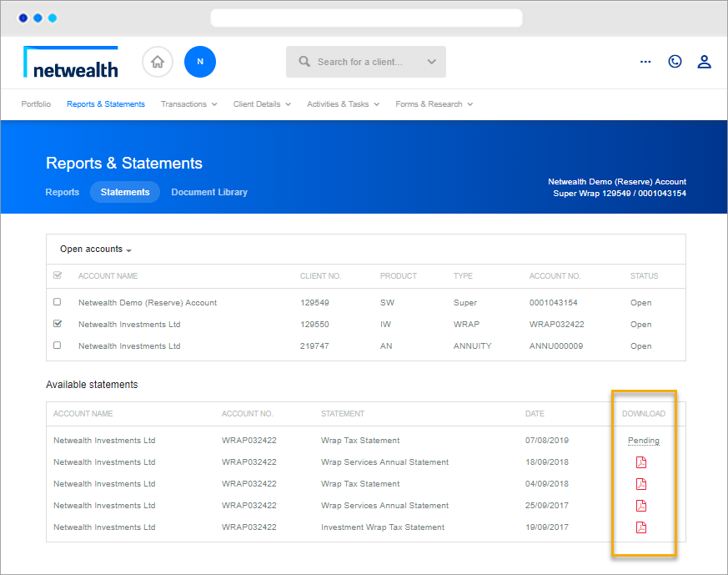Viewport: 728px width, 575px height.
Task: Open the user profile icon
Action: (705, 61)
